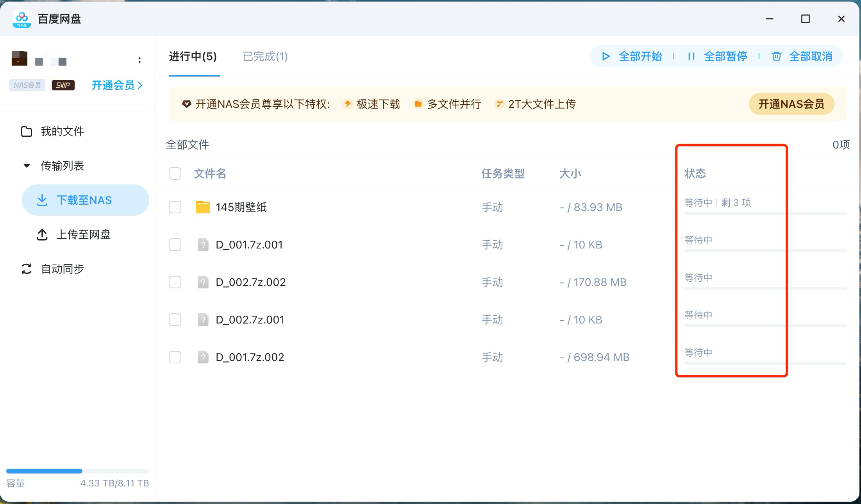Click status 等待中 | 剩 3 项
The width and height of the screenshot is (861, 504).
(718, 202)
